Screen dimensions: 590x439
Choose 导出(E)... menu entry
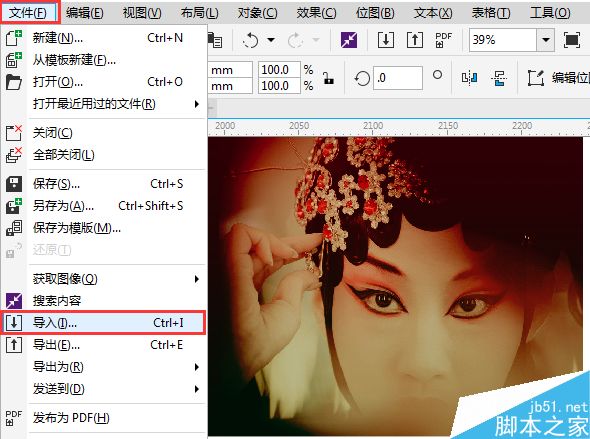(x=104, y=345)
